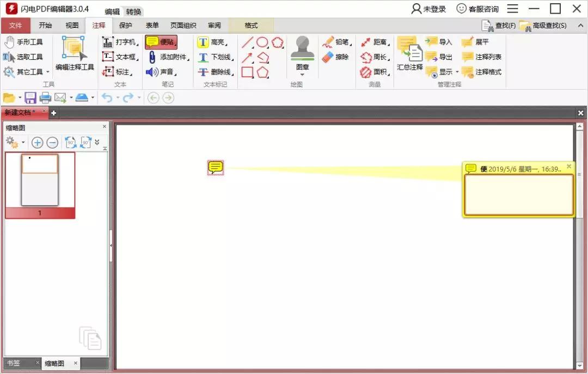Click 查找(F) find button
Viewport: 588px width, 374px height.
click(x=499, y=26)
